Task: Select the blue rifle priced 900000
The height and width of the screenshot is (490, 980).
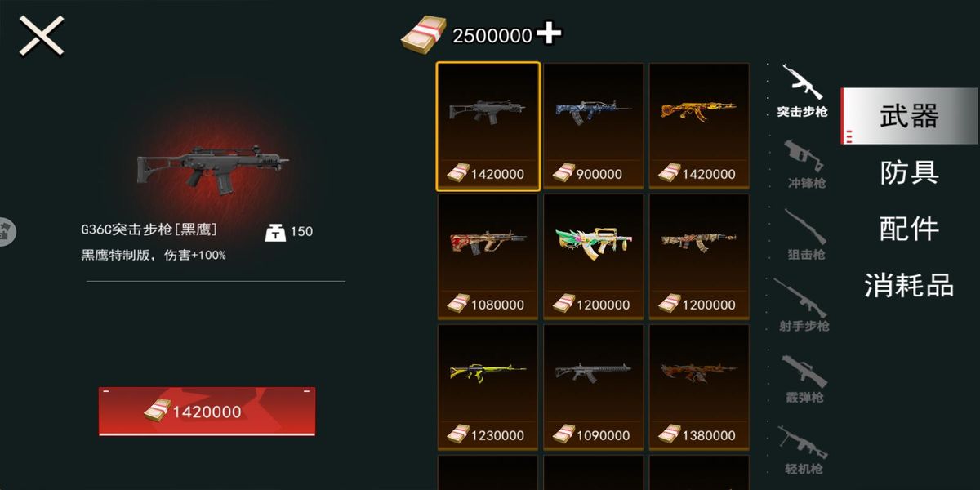Action: click(594, 126)
